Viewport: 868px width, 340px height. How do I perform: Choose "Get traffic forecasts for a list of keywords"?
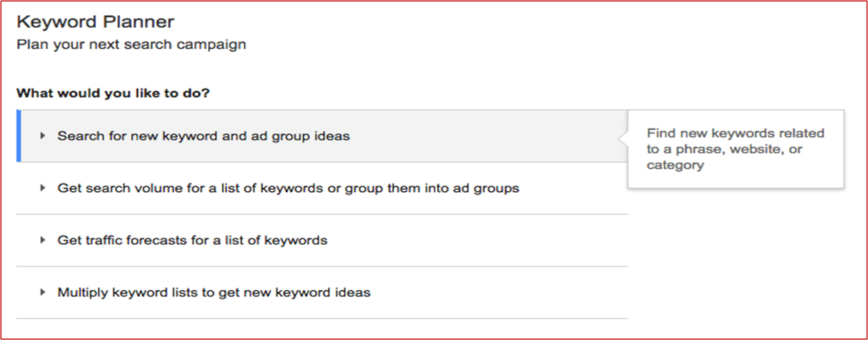[x=192, y=240]
